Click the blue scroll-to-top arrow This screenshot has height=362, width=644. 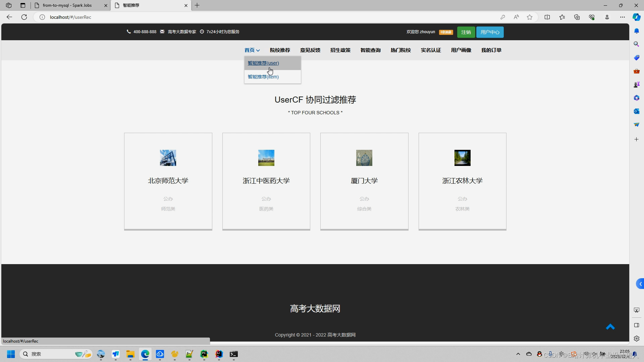[610, 327]
